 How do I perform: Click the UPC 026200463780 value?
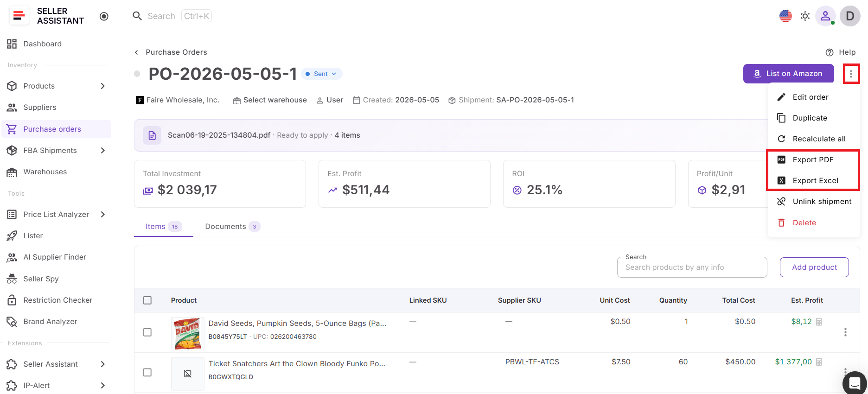293,337
